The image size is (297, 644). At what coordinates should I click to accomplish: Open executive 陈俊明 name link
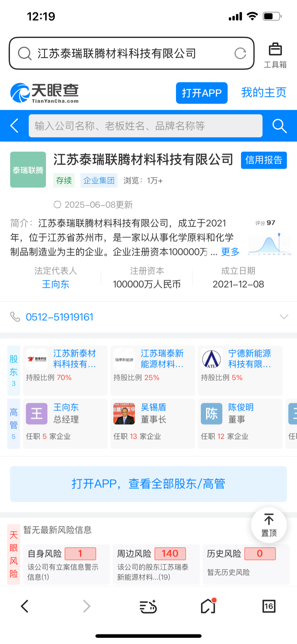click(x=241, y=407)
